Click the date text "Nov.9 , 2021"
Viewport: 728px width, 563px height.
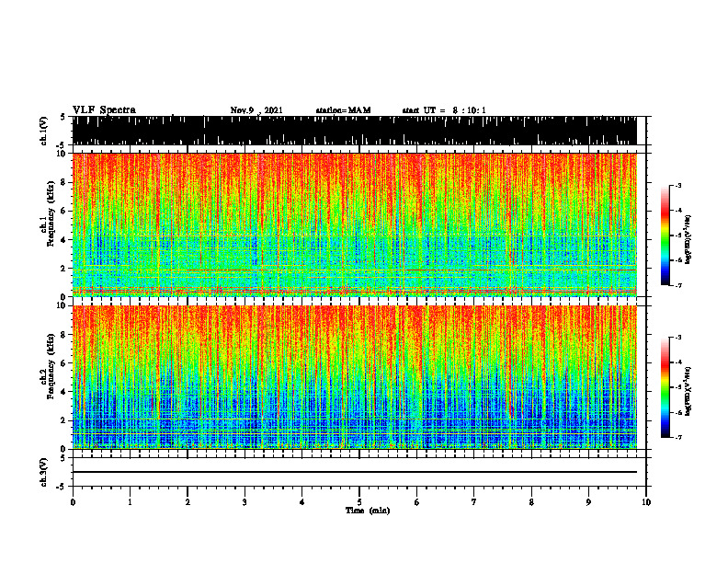(256, 110)
